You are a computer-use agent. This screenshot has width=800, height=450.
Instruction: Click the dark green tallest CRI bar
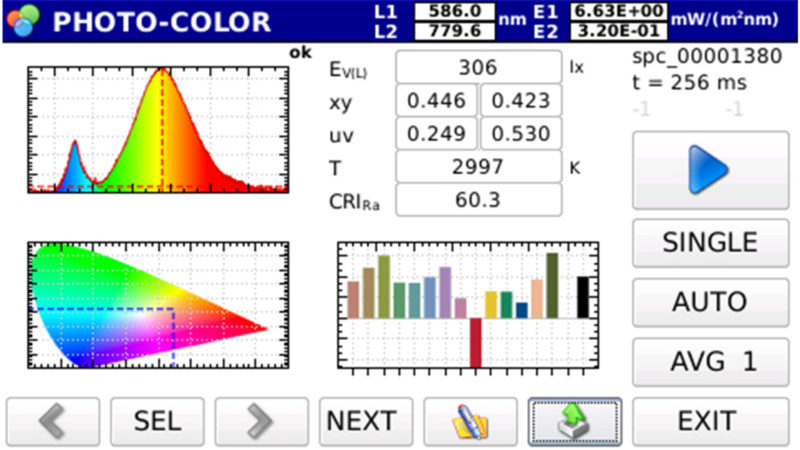point(552,286)
